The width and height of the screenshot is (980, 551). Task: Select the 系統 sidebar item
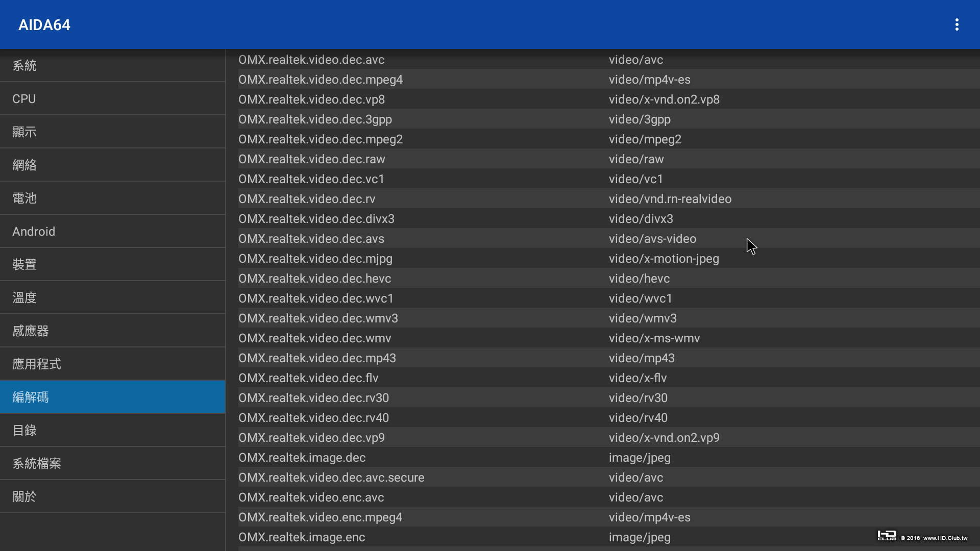(112, 65)
